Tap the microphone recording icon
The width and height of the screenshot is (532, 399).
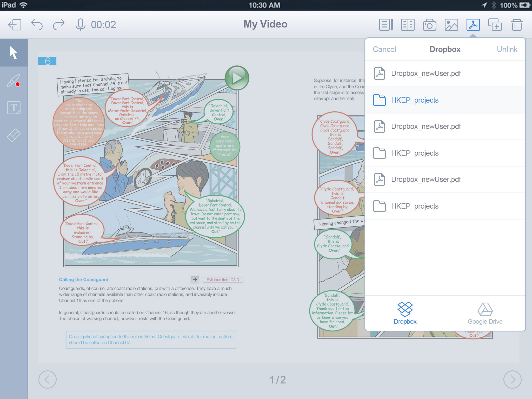[x=80, y=25]
